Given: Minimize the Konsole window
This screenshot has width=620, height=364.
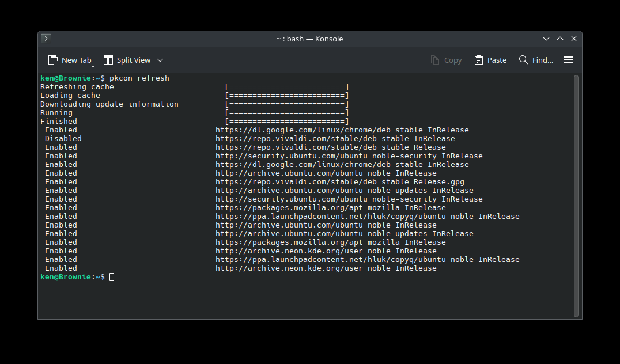Looking at the screenshot, I should tap(546, 39).
